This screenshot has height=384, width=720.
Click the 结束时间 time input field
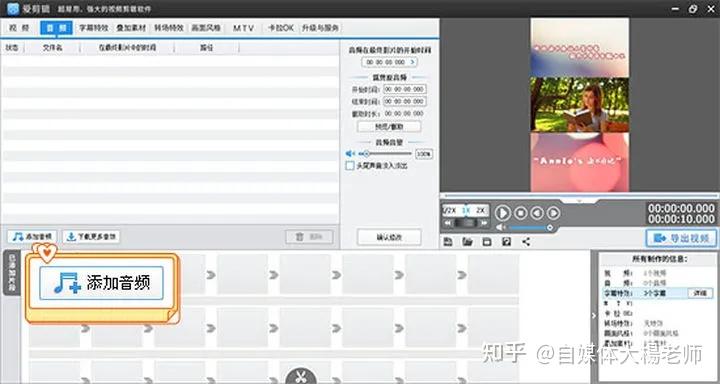pyautogui.click(x=405, y=101)
